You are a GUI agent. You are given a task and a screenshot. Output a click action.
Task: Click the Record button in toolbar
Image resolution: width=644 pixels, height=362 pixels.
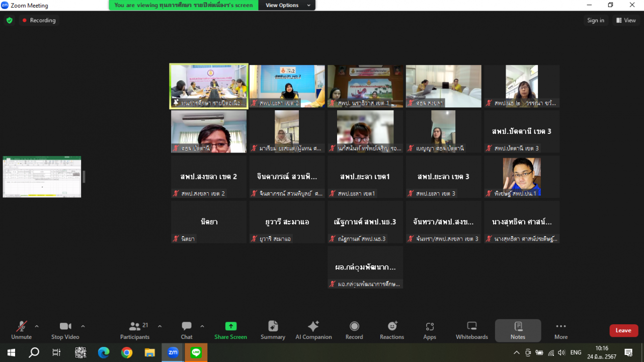point(354,330)
